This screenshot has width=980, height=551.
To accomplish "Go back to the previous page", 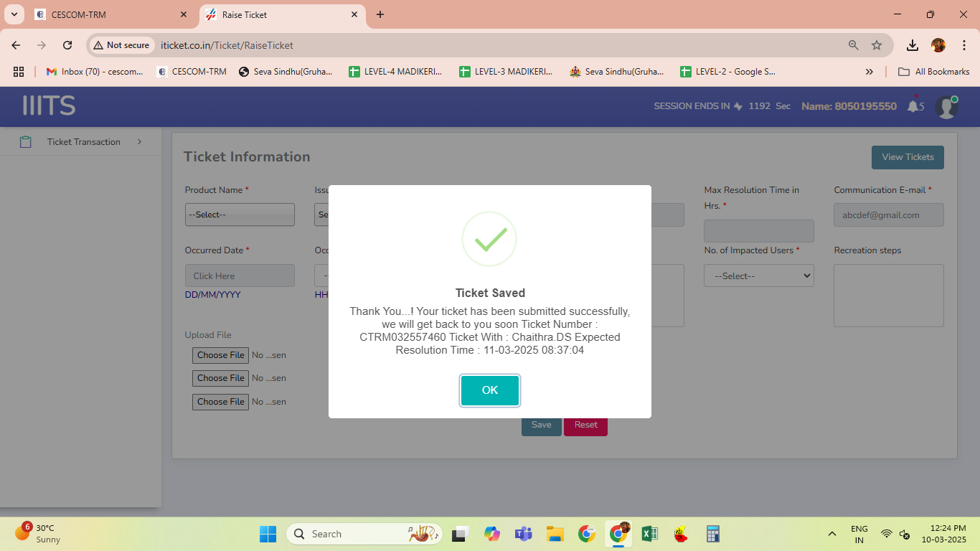I will coord(16,45).
